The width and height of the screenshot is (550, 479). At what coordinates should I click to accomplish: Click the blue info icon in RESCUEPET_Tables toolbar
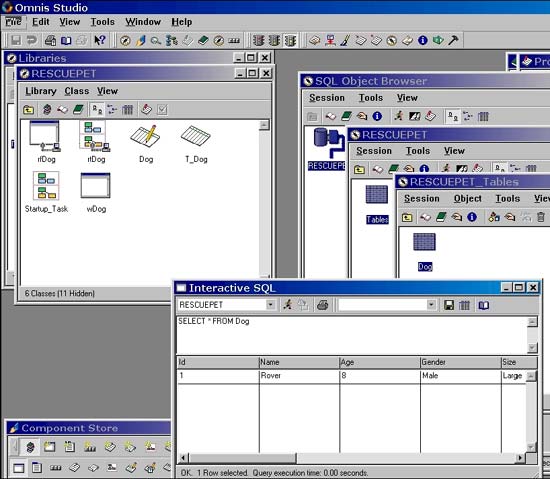click(x=472, y=217)
